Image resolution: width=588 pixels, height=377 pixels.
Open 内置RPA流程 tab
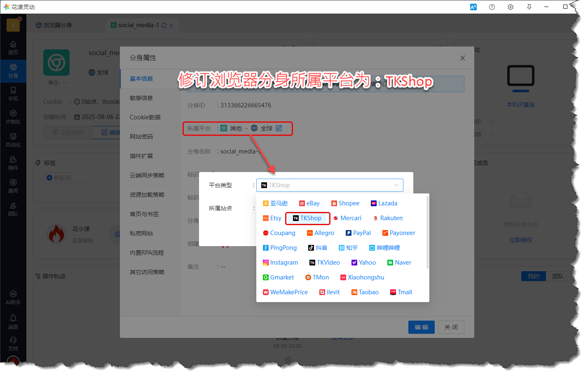coord(147,253)
